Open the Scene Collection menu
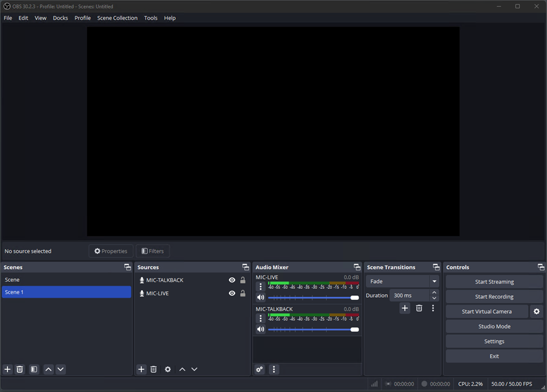 [x=117, y=18]
